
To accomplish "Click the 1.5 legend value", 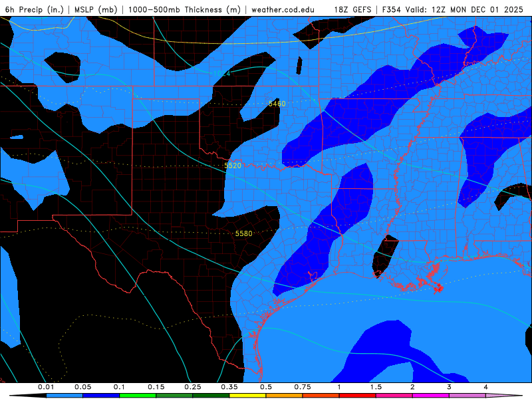I will pyautogui.click(x=376, y=387).
